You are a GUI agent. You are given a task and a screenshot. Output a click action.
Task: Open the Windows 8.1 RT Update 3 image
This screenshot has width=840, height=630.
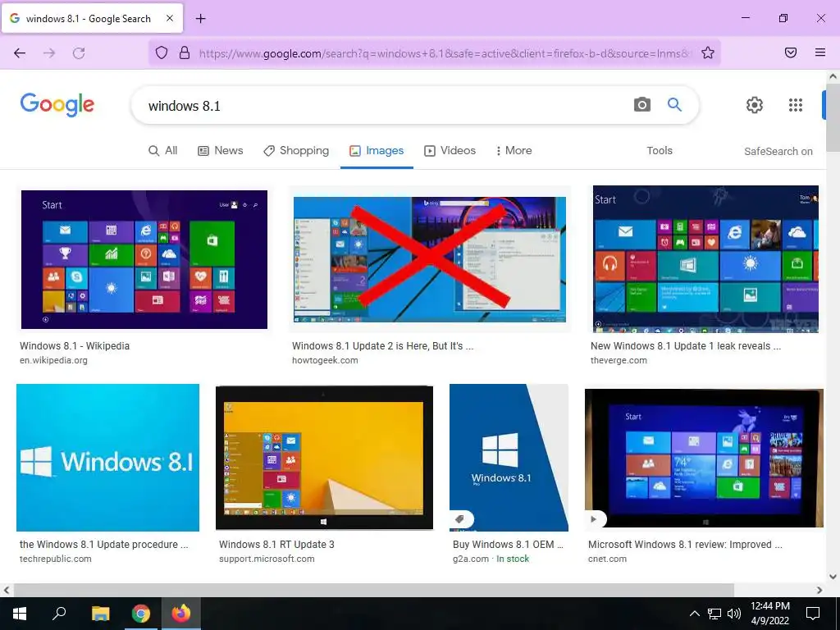(324, 458)
